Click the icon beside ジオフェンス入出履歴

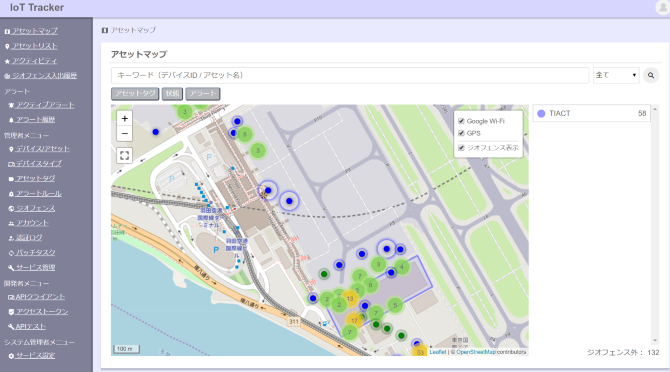click(x=7, y=76)
